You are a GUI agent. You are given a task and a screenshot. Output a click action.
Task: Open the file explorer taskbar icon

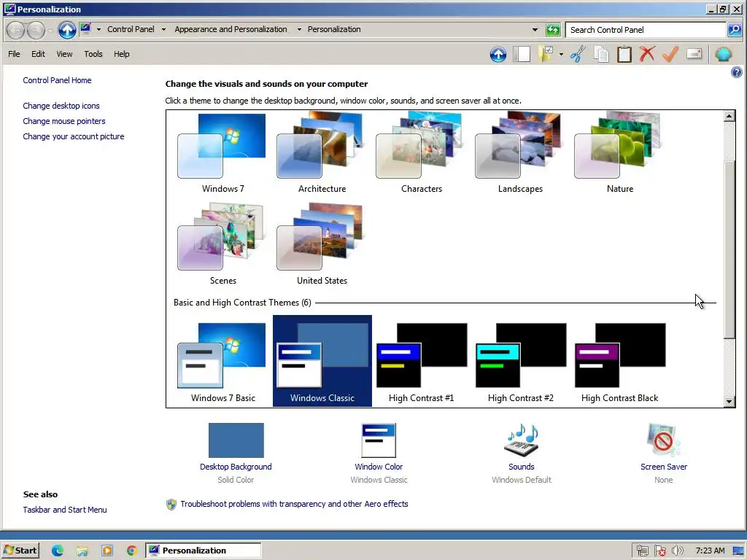82,551
